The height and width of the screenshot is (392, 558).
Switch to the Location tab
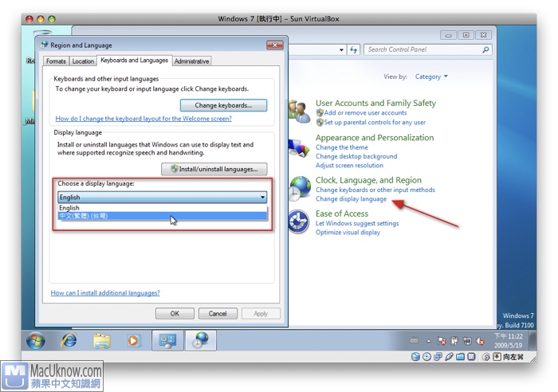coord(83,61)
